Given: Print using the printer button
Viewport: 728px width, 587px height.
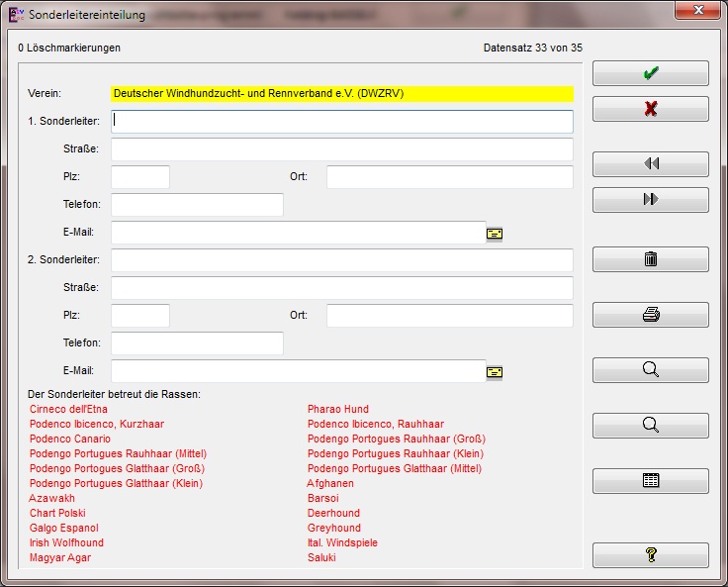Looking at the screenshot, I should (x=651, y=315).
